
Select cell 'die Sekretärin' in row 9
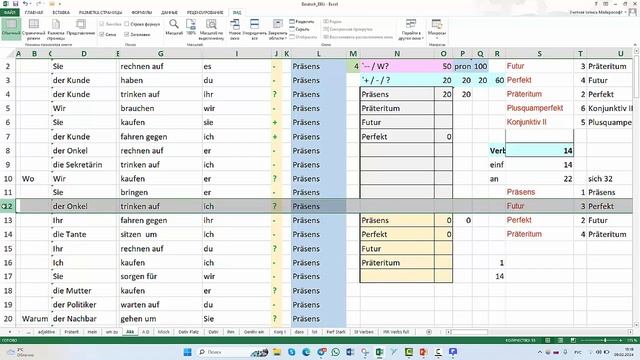coord(83,164)
